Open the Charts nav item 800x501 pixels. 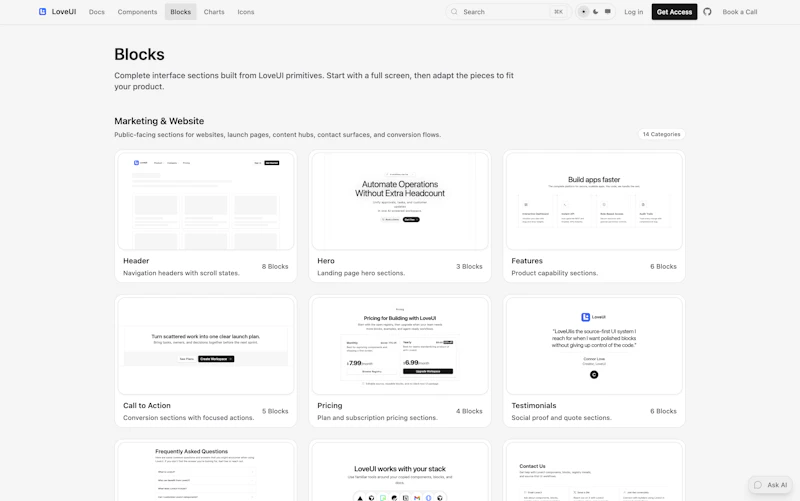pyautogui.click(x=214, y=12)
